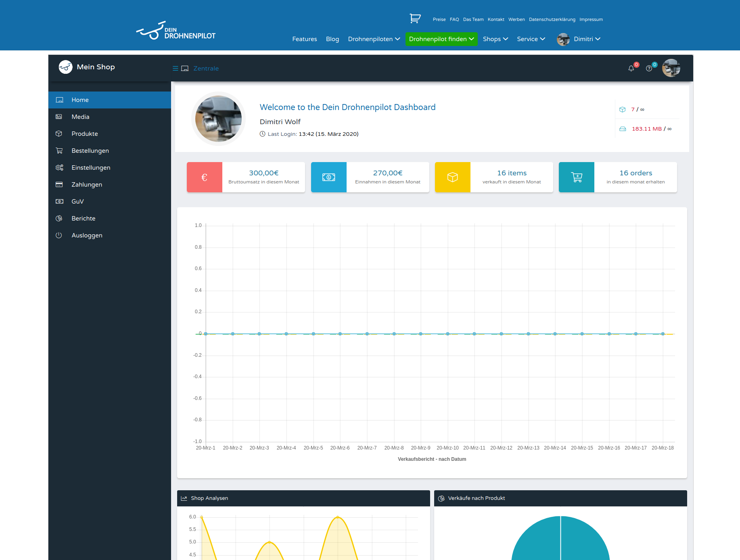Click the Mein Shop logo icon
The image size is (740, 560).
point(65,67)
